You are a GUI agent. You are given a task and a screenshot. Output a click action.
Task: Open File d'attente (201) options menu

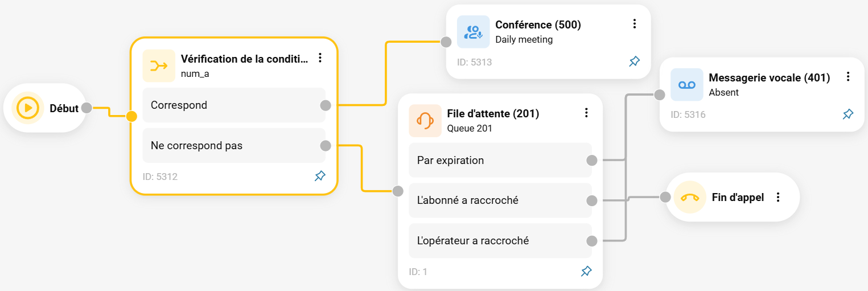586,113
